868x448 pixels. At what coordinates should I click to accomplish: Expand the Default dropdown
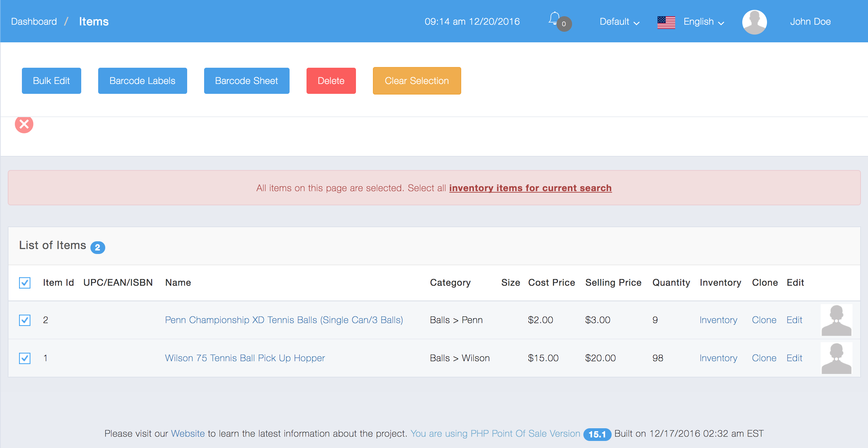click(619, 22)
